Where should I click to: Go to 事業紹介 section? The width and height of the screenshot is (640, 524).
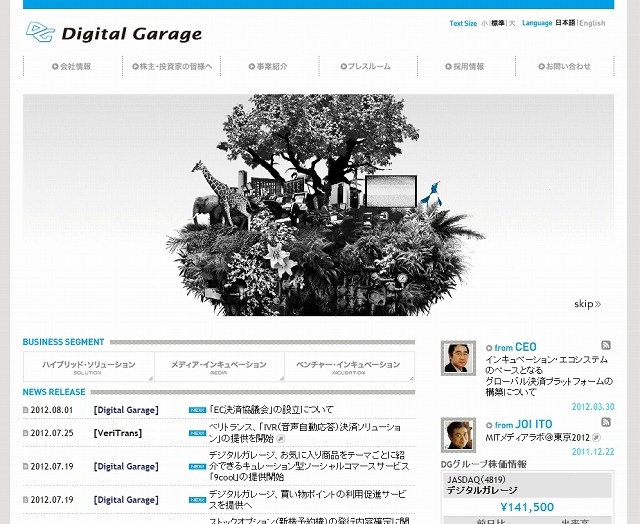point(268,66)
